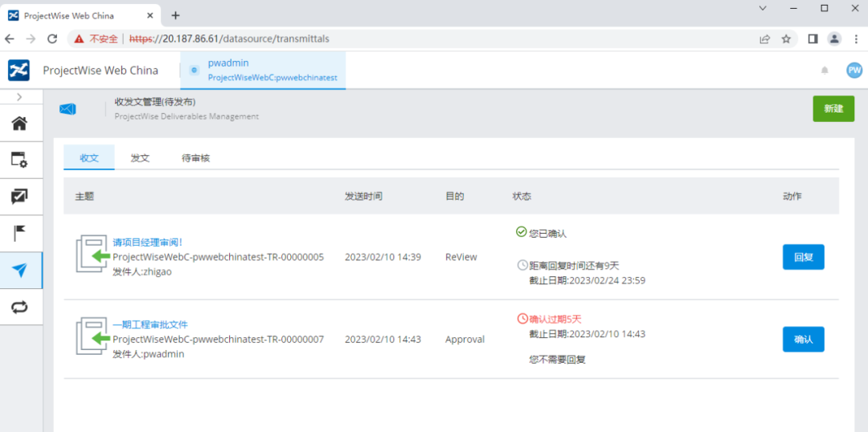Open the PW user avatar menu
The height and width of the screenshot is (432, 868).
[854, 70]
